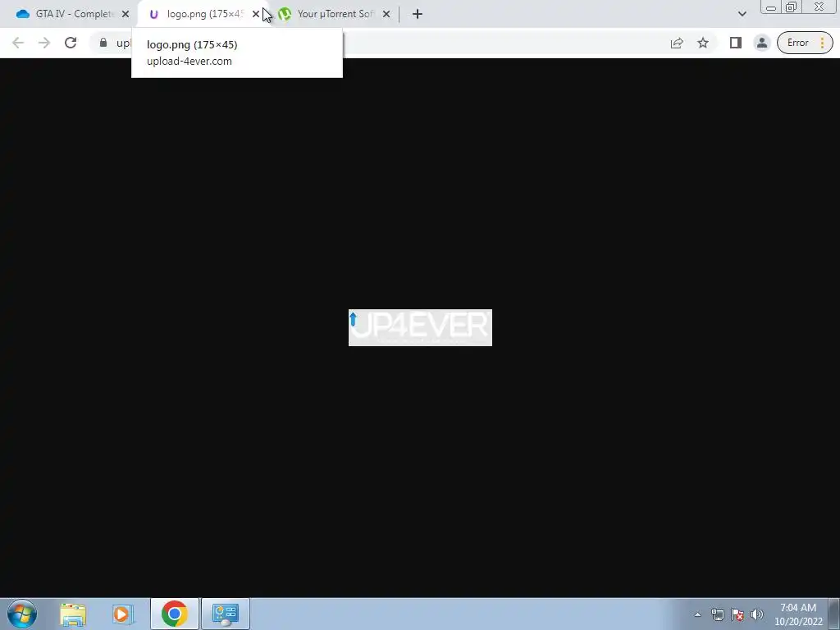Click the µTorrent favicon on third tab

click(285, 14)
